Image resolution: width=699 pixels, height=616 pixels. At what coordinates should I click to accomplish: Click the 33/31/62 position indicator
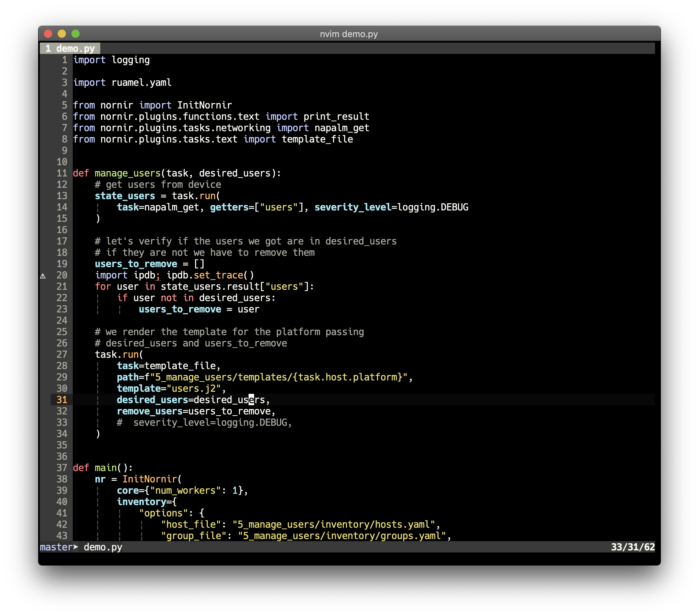tap(632, 547)
